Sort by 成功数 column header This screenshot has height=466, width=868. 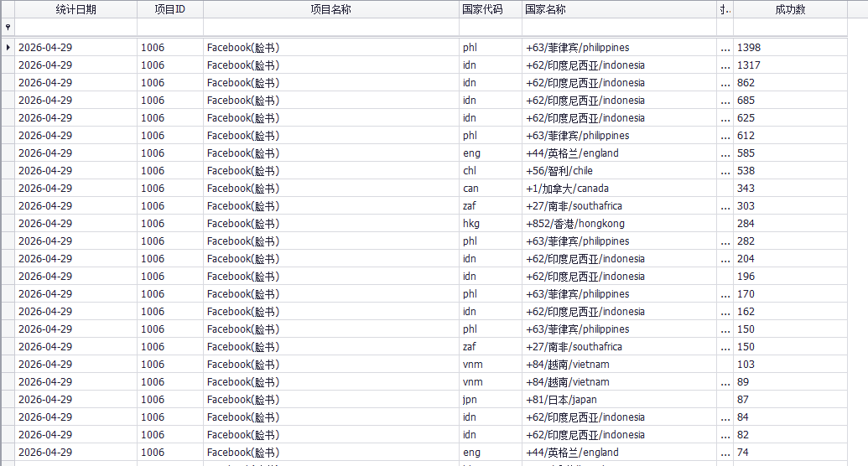pos(790,10)
